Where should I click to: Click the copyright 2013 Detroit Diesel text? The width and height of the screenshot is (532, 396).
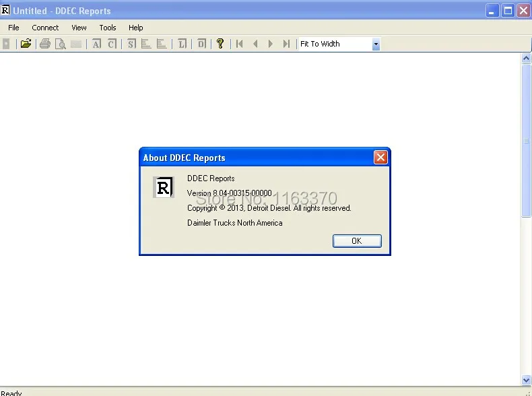coord(269,208)
